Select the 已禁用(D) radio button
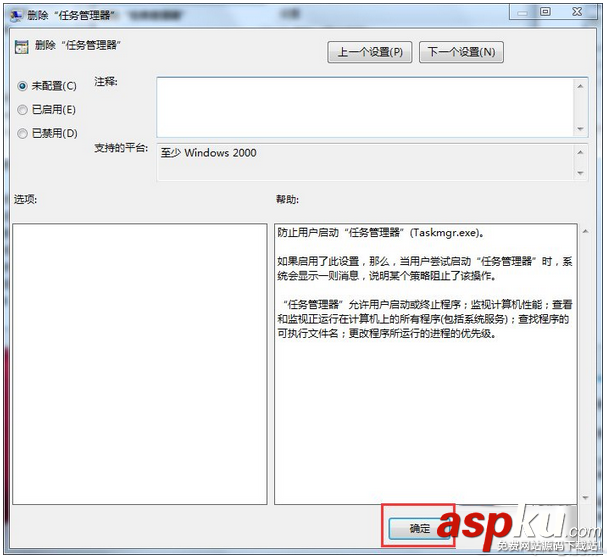Viewport: 607px width, 558px height. 22,134
